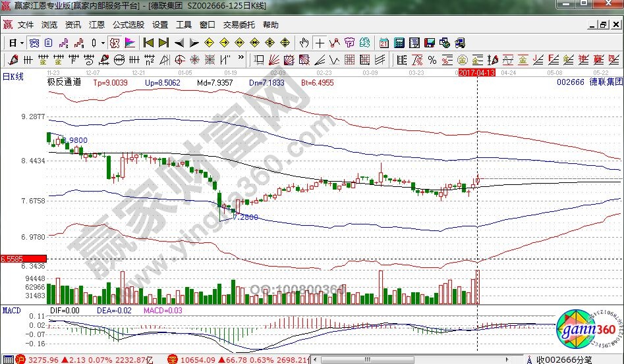Open the 交易委托 menu
The height and width of the screenshot is (364, 624).
pos(239,25)
